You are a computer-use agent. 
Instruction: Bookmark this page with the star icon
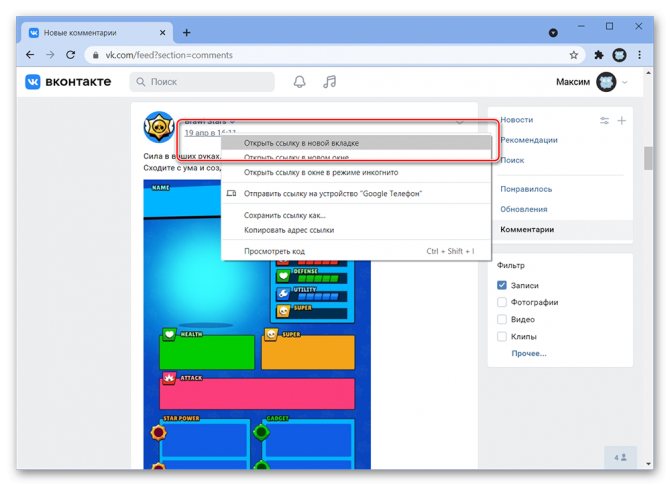click(x=573, y=55)
